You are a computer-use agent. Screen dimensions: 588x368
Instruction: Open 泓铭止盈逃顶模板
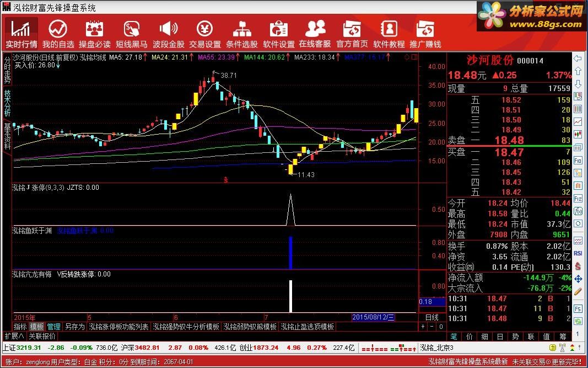(307, 327)
